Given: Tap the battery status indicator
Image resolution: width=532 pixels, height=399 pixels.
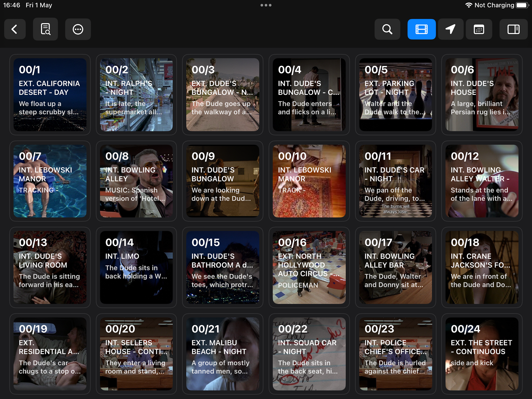Looking at the screenshot, I should click(x=522, y=5).
